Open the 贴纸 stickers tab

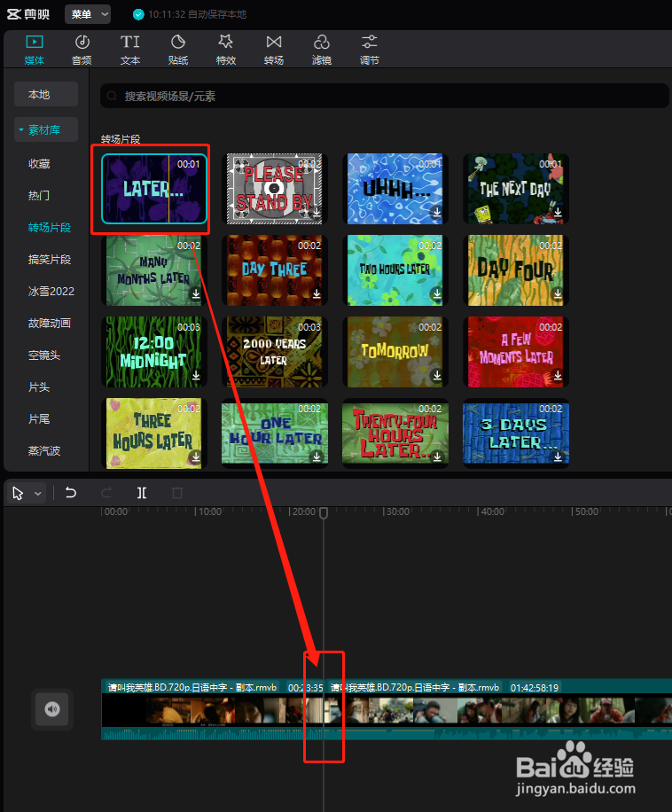tap(177, 49)
